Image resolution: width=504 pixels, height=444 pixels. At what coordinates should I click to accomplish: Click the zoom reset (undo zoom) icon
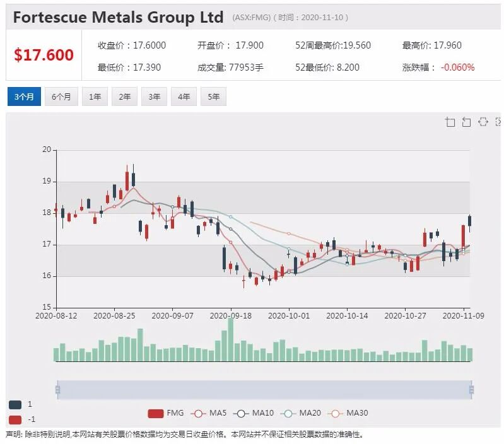[466, 122]
